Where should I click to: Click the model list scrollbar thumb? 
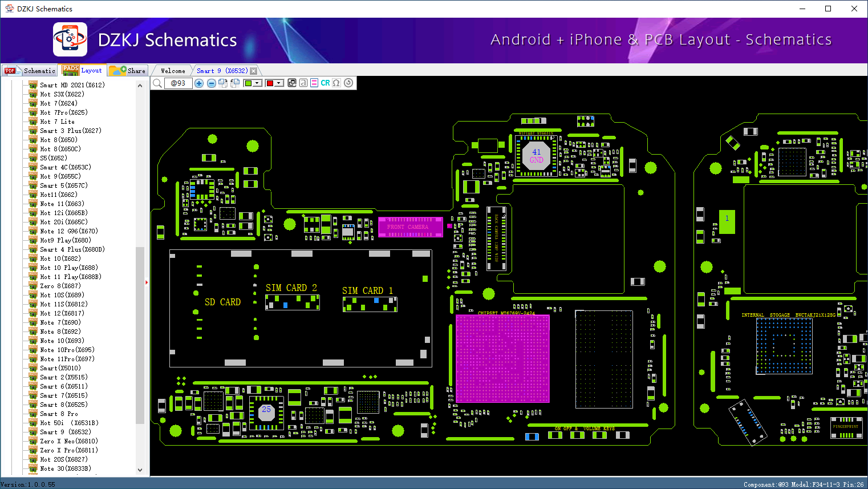click(x=140, y=335)
